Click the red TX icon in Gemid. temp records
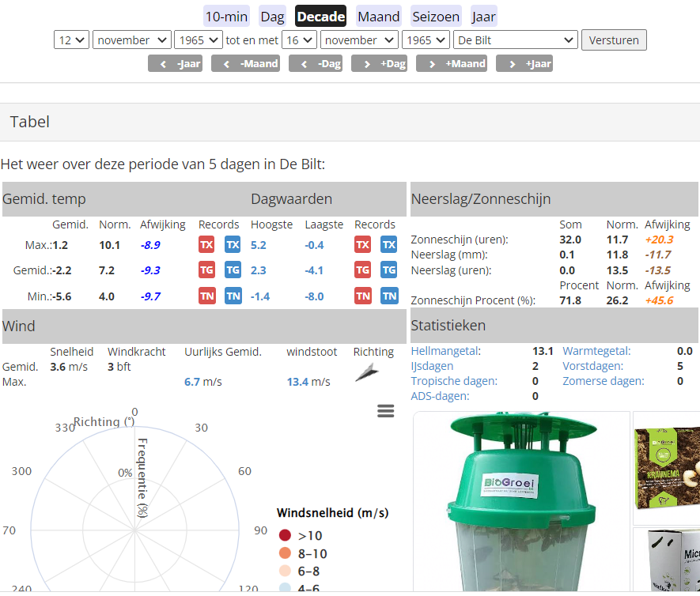 pyautogui.click(x=206, y=244)
